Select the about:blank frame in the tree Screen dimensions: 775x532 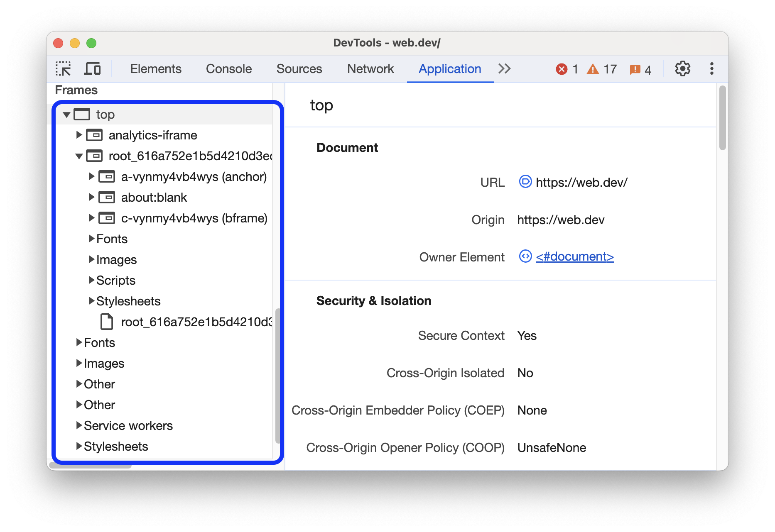(154, 197)
